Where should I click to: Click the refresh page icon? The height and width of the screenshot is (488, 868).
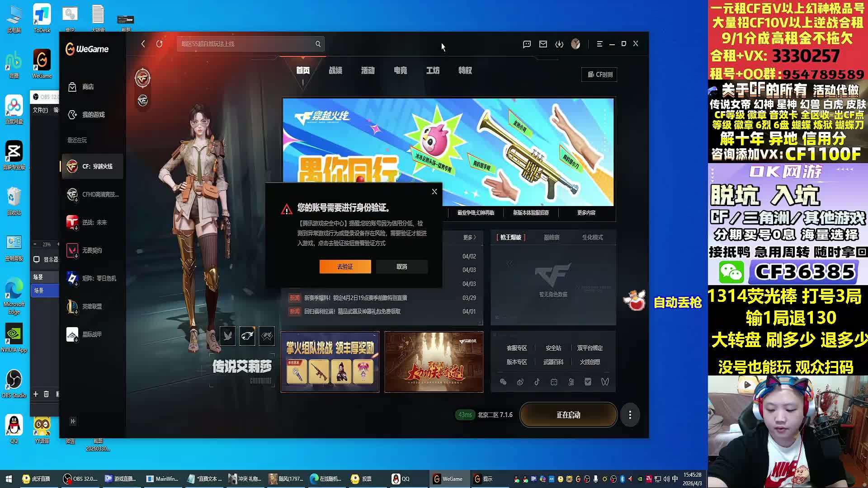159,44
